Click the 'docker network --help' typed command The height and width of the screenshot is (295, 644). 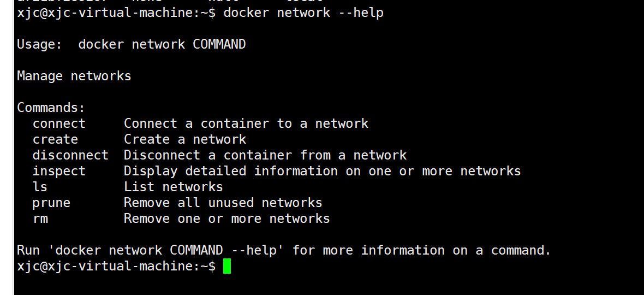click(x=303, y=13)
